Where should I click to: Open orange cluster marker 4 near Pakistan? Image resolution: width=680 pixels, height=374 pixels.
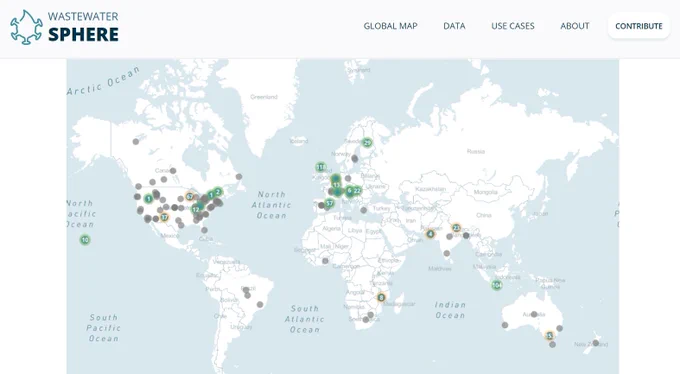click(x=430, y=234)
